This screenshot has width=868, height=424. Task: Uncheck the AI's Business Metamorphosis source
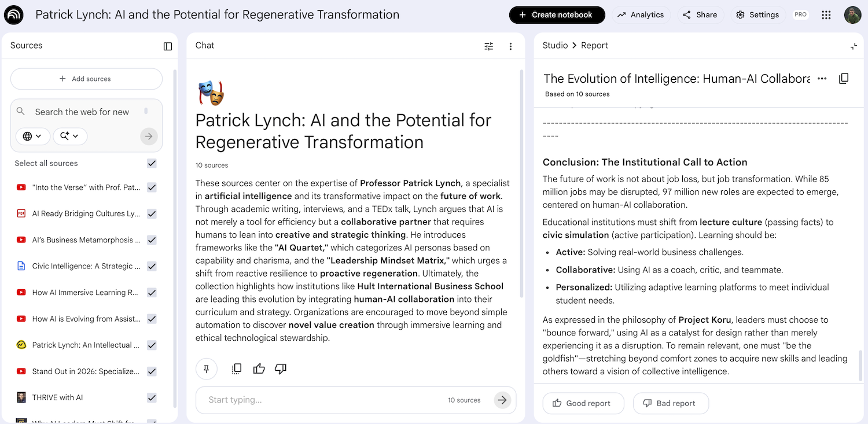pos(152,240)
